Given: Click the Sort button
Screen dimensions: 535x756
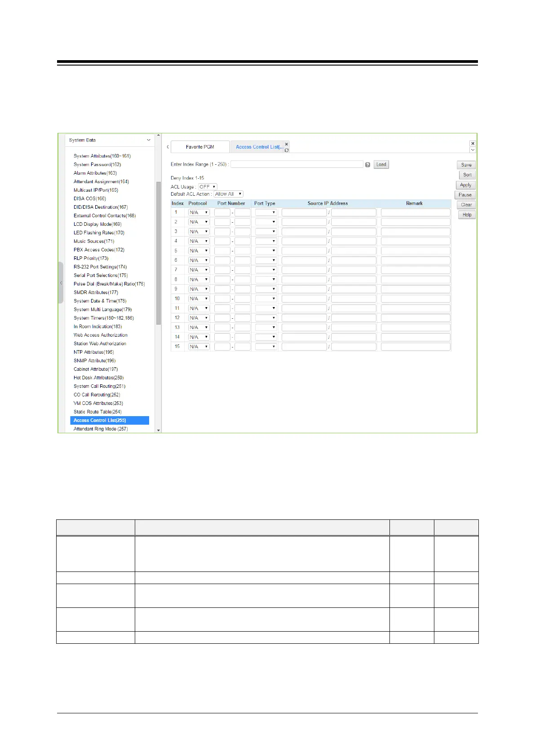Looking at the screenshot, I should tap(467, 175).
